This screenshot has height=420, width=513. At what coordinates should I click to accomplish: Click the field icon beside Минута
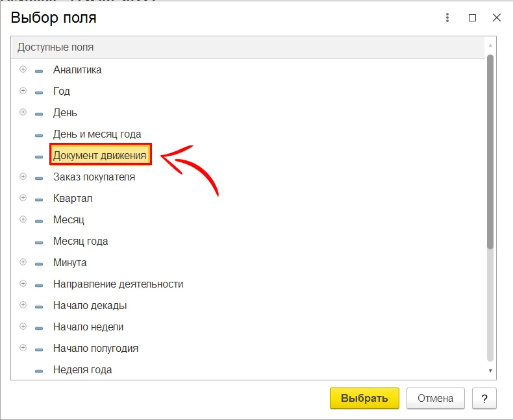tap(39, 263)
